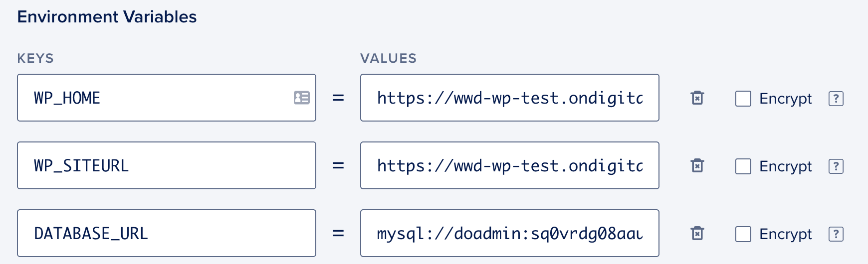Edit the WP_SITEURL value URL field
Screen dimensions: 868x264
(509, 165)
